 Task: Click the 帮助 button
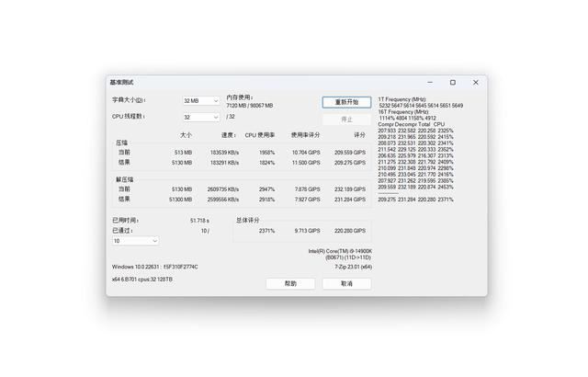(290, 283)
